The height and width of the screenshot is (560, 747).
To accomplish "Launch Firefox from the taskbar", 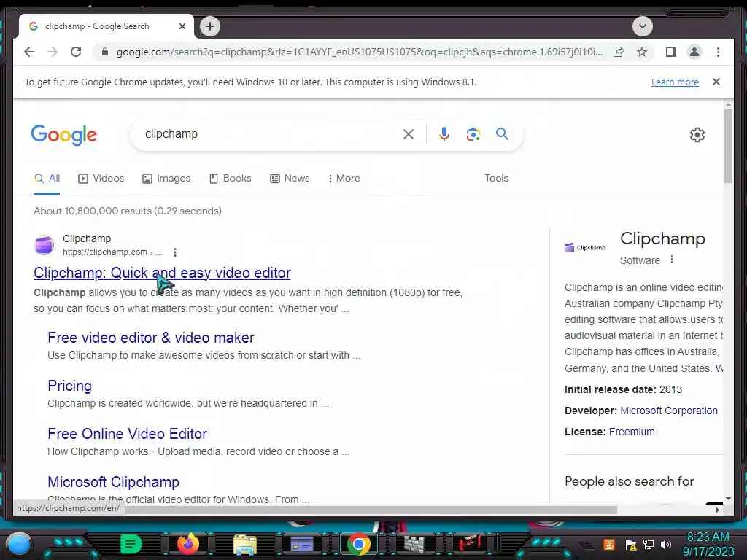I will (188, 544).
